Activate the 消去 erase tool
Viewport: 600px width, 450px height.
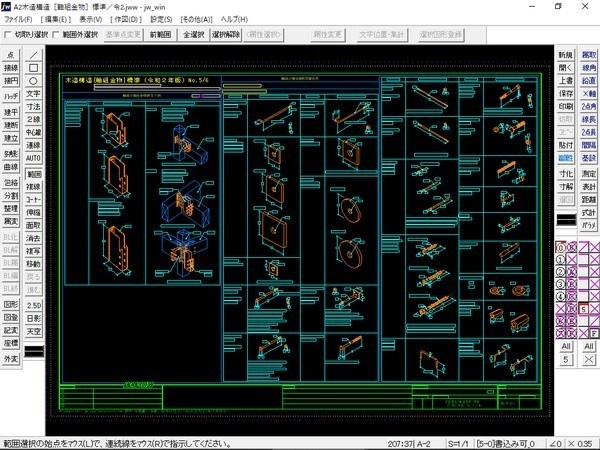pyautogui.click(x=33, y=238)
